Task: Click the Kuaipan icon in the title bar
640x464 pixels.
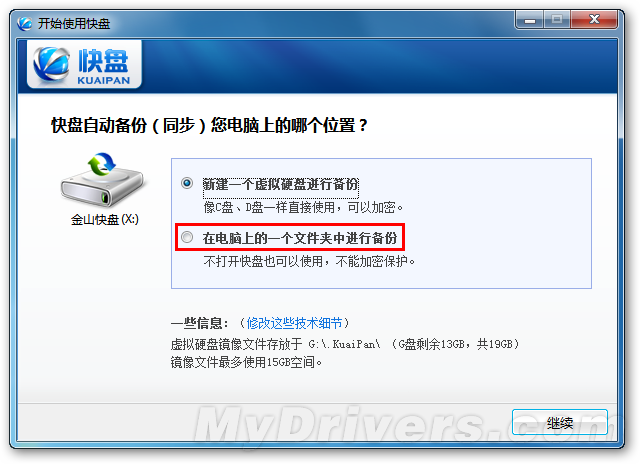Action: (x=24, y=23)
